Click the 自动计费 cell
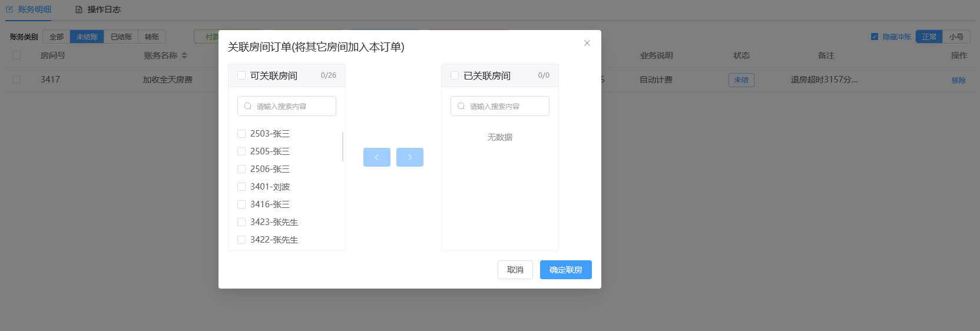 [x=656, y=80]
